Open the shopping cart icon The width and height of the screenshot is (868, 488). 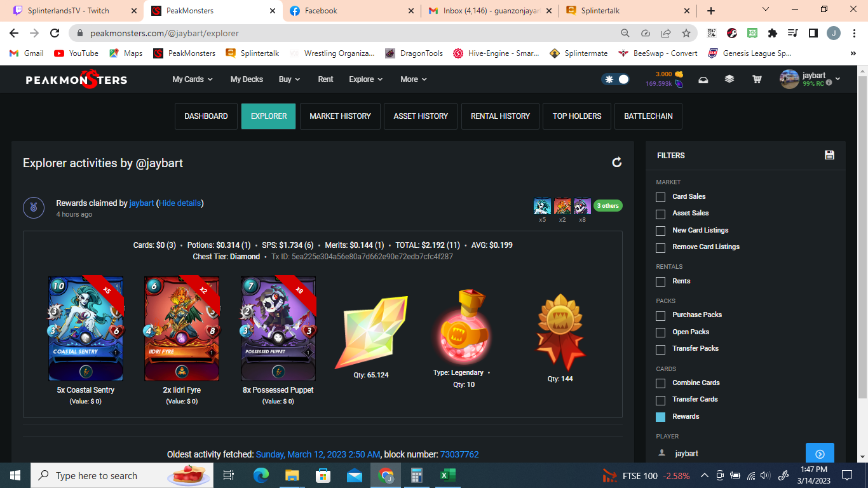[x=757, y=79]
